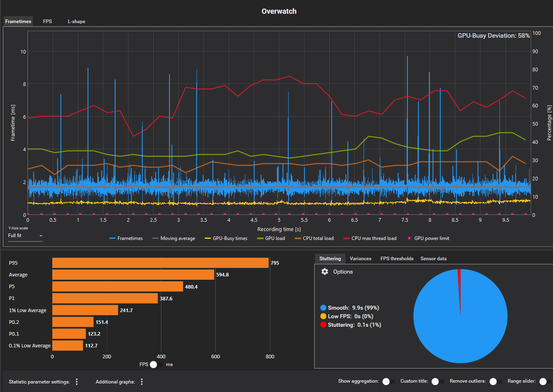553x392 pixels.
Task: Click the Moving average legend label
Action: (x=178, y=238)
